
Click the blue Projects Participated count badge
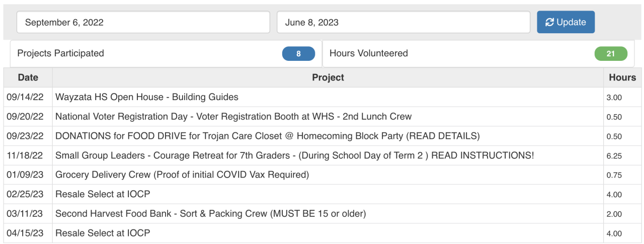click(x=298, y=54)
